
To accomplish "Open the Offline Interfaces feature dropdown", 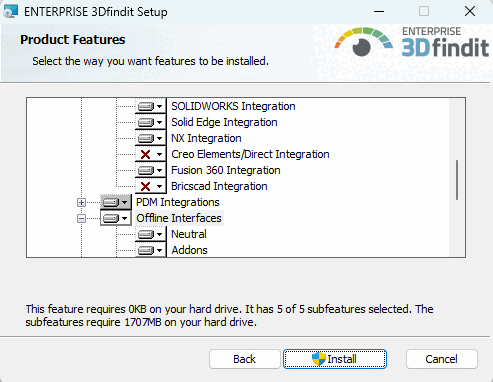I will click(116, 218).
